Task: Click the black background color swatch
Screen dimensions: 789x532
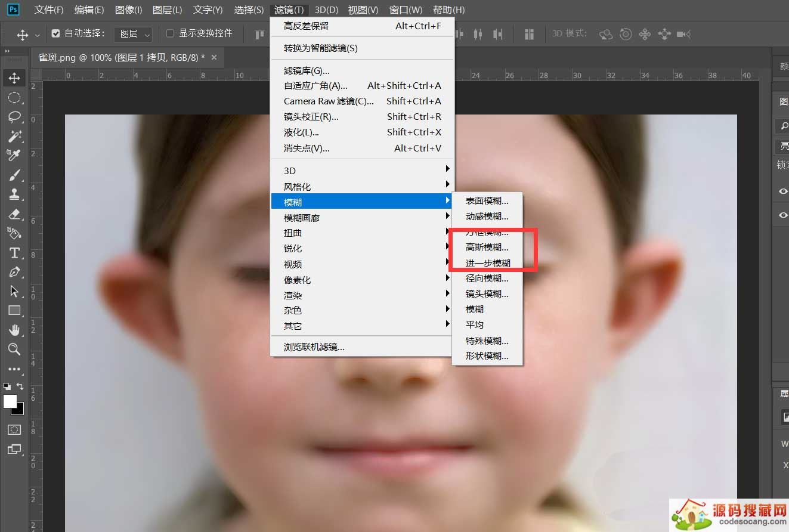Action: point(20,410)
